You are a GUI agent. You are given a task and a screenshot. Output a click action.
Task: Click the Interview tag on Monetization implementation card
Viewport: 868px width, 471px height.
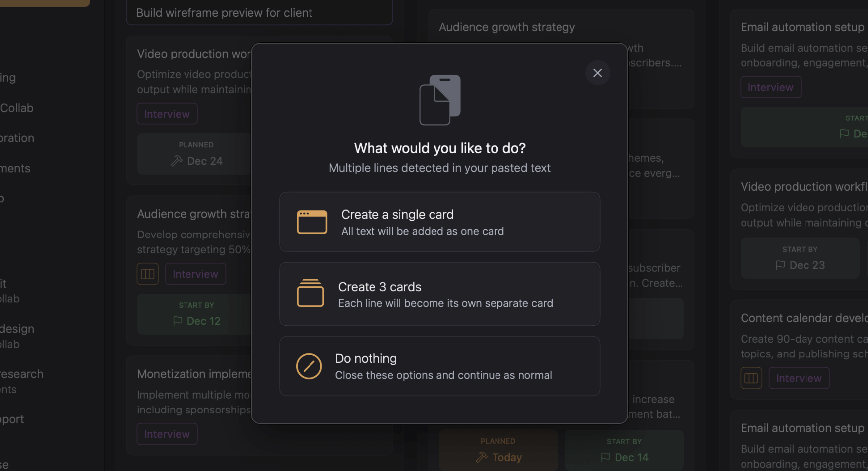[167, 433]
